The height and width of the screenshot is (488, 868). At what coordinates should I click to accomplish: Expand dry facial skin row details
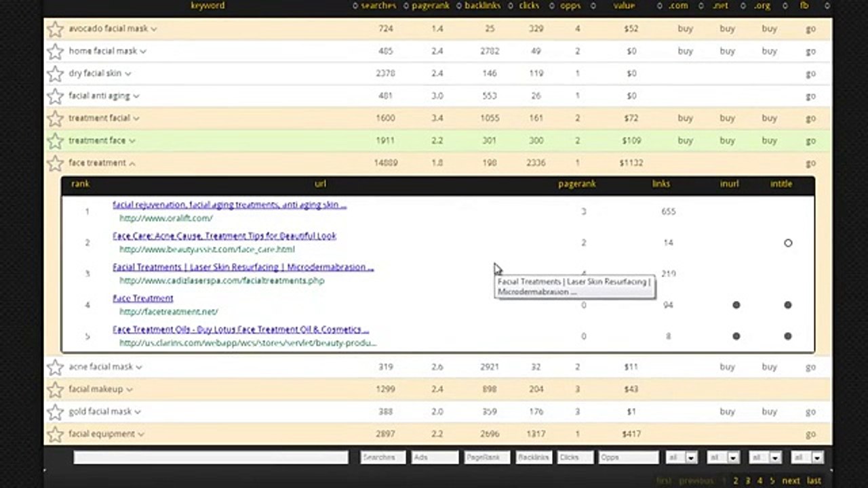click(x=127, y=74)
